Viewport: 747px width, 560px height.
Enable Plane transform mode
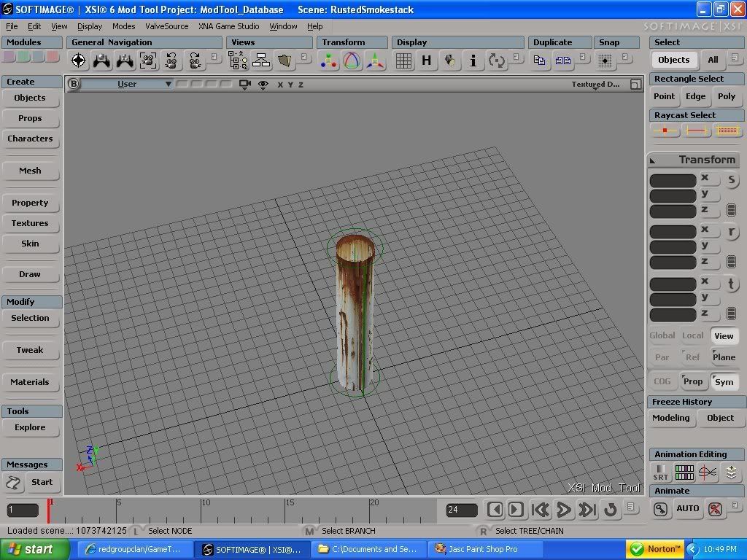724,357
